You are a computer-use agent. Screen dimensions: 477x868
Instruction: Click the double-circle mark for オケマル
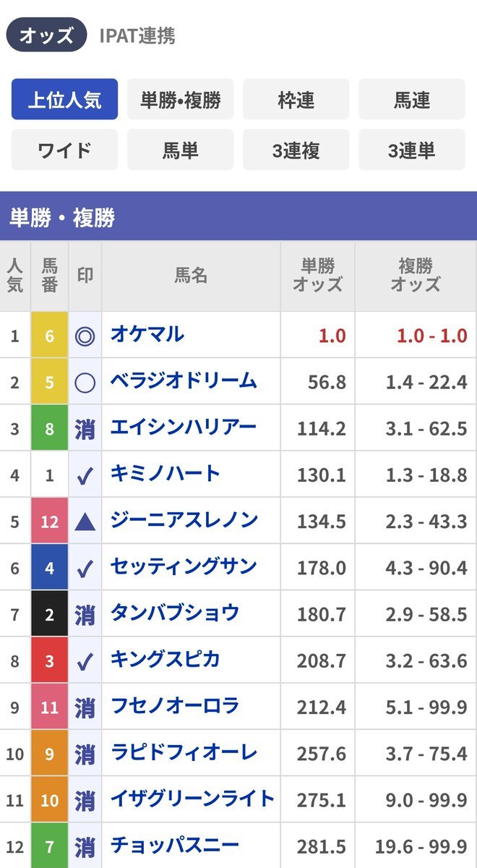(85, 336)
